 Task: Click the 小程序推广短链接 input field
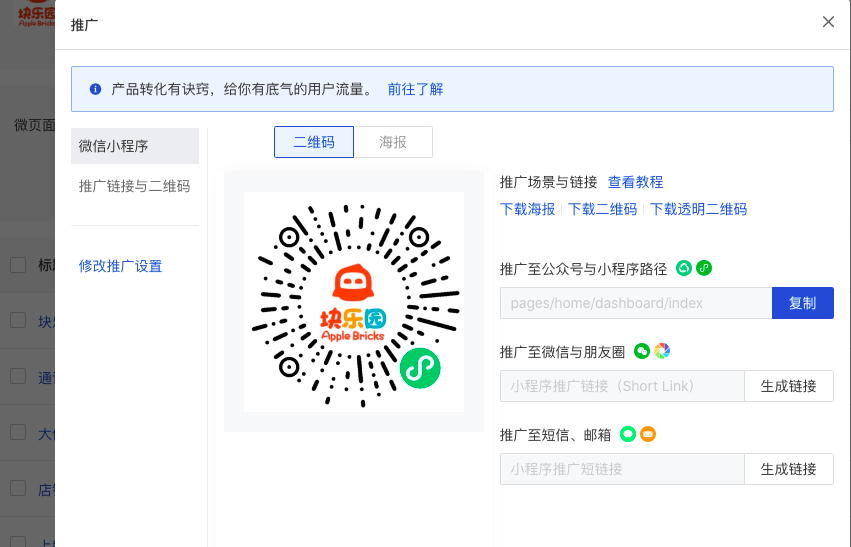[623, 469]
